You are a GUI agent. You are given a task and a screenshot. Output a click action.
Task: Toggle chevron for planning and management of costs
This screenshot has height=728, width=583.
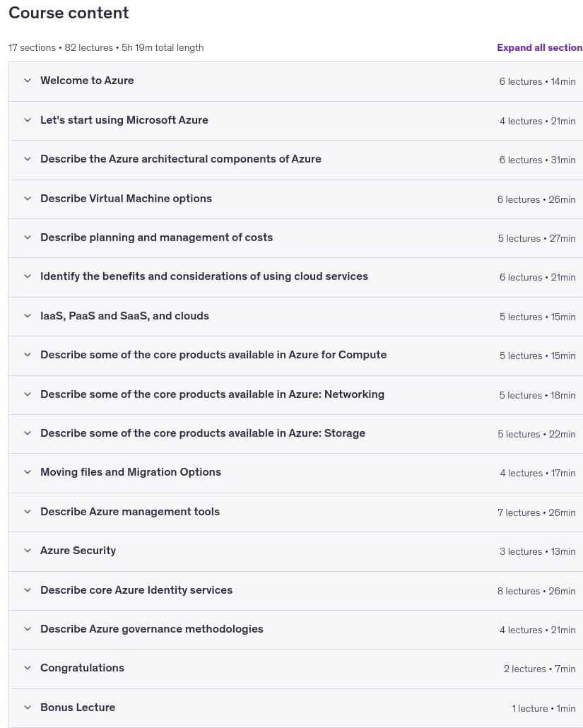click(28, 237)
